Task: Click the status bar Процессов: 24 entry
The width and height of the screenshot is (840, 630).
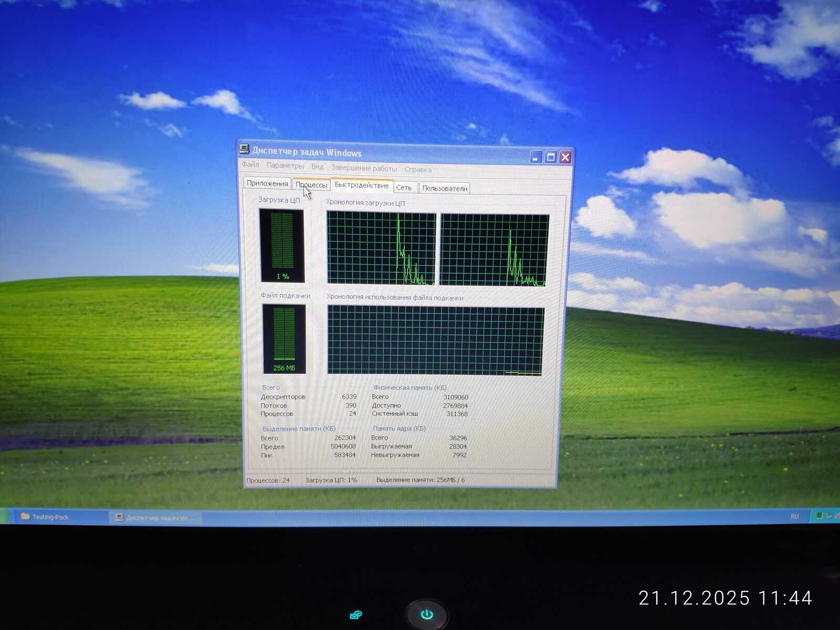Action: coord(268,480)
